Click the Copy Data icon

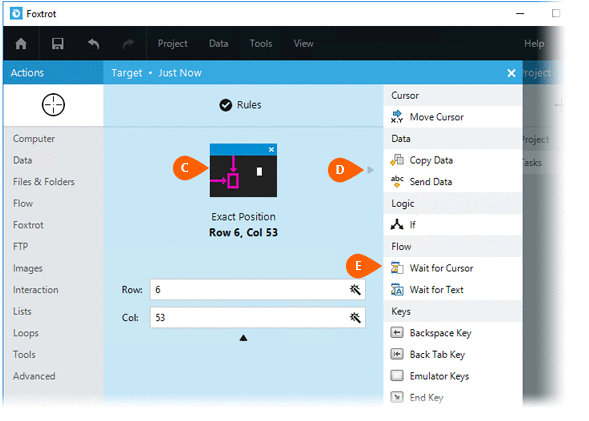(397, 160)
